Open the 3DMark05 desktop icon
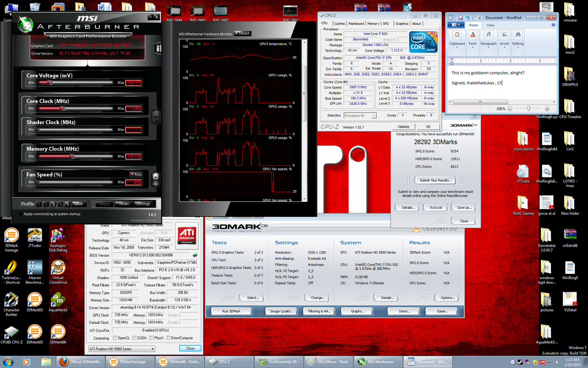 [35, 335]
